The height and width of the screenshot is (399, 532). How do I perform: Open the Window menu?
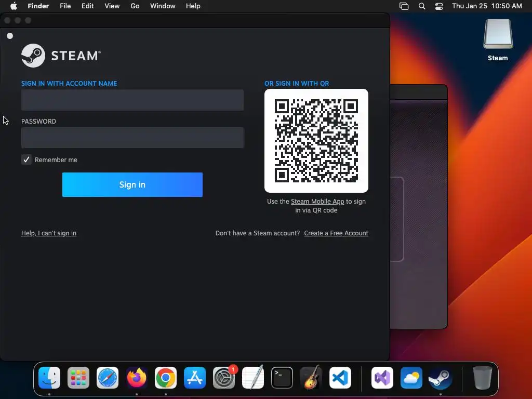click(163, 6)
